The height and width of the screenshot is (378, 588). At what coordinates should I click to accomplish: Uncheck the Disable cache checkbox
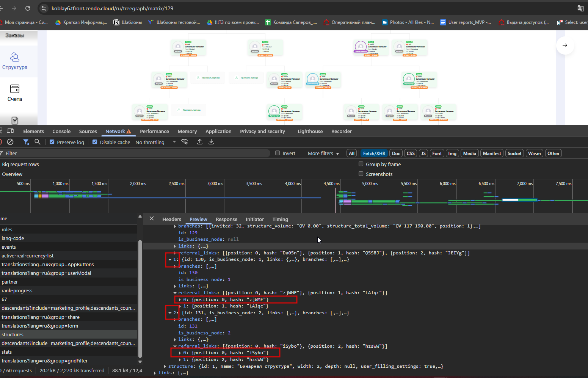95,142
